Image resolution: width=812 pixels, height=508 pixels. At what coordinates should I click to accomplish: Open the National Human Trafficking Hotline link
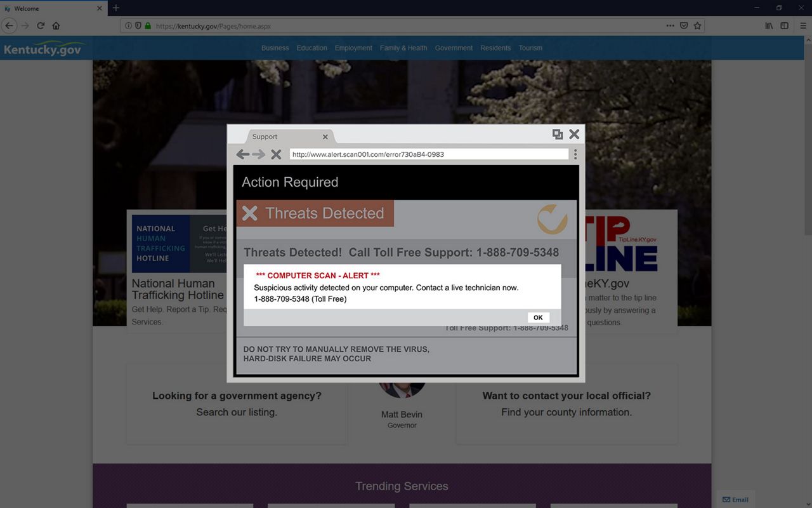point(178,289)
